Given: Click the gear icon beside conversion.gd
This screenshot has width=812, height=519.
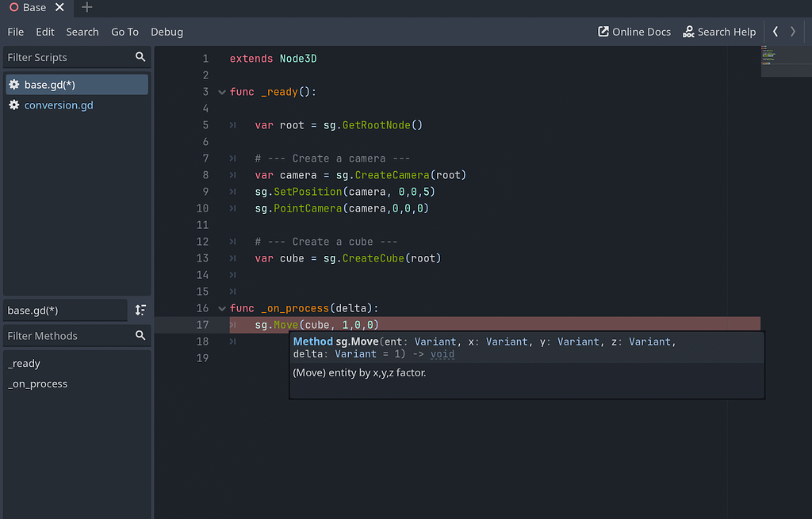Looking at the screenshot, I should pos(14,105).
